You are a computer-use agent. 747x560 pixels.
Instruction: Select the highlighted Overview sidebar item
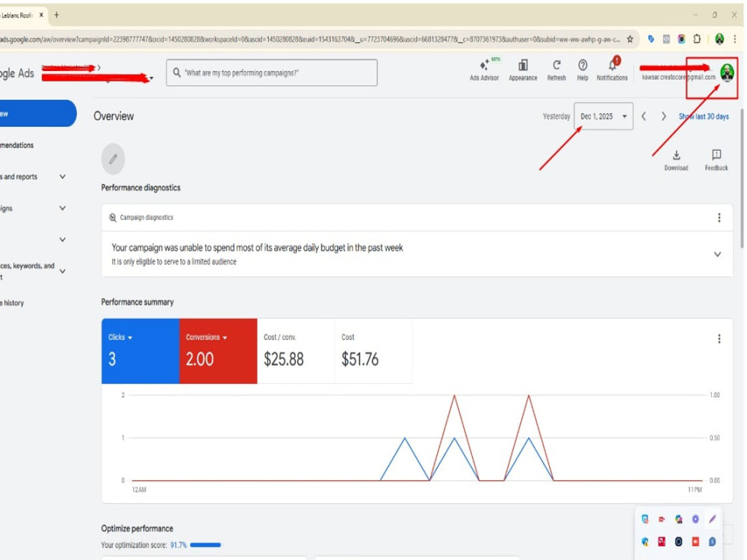pos(37,113)
